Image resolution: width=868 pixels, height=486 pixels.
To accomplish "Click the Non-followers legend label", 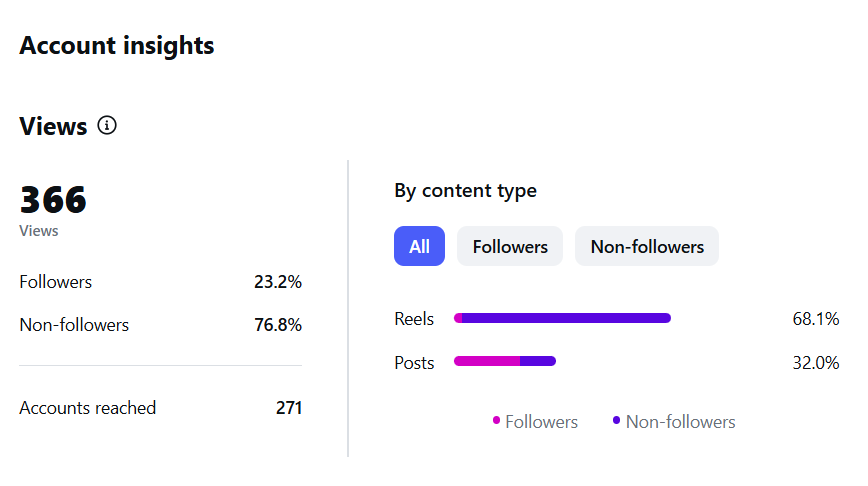I will click(680, 422).
